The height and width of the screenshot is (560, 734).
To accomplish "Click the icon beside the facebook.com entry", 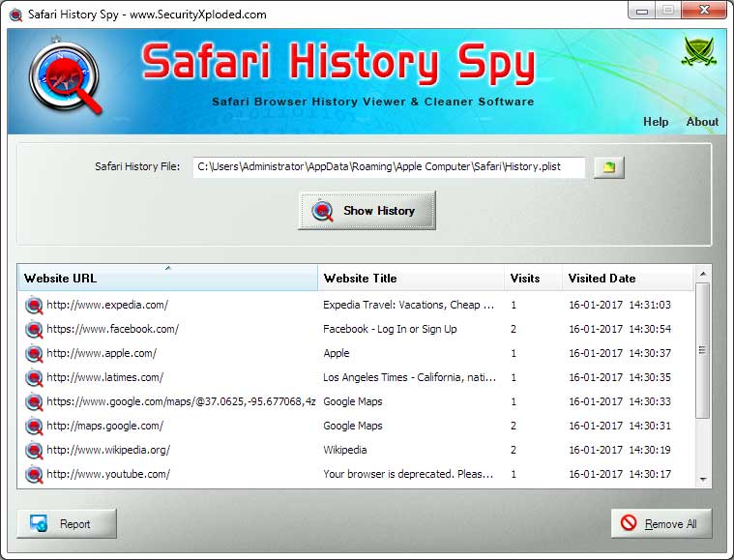I will (x=34, y=329).
